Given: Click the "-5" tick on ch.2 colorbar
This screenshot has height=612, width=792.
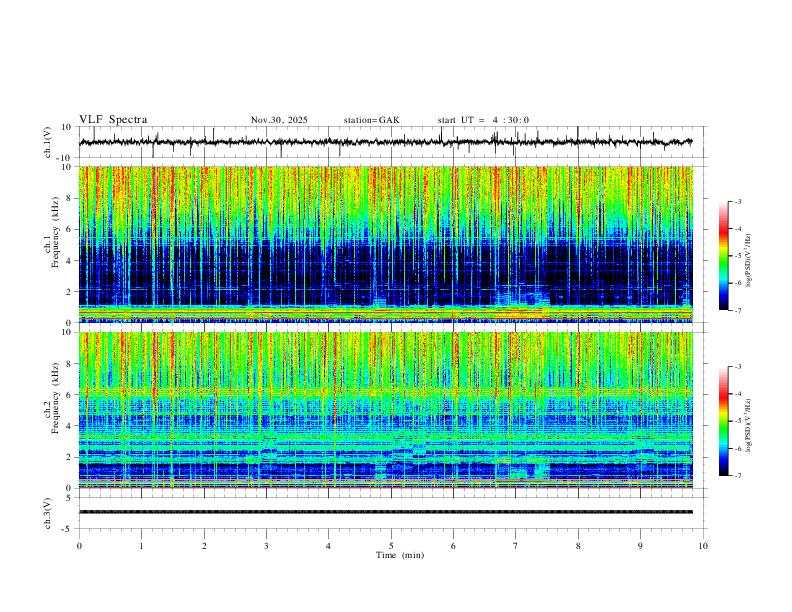Looking at the screenshot, I should tap(737, 421).
